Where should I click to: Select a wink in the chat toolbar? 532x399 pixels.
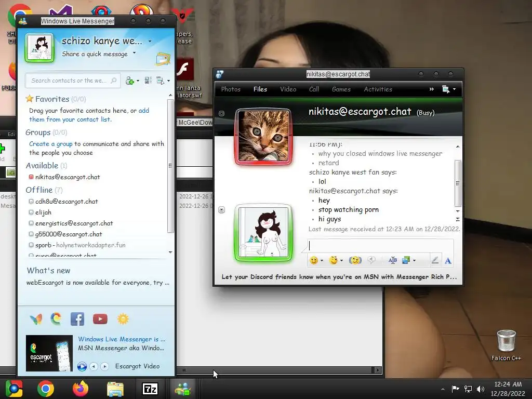[334, 260]
